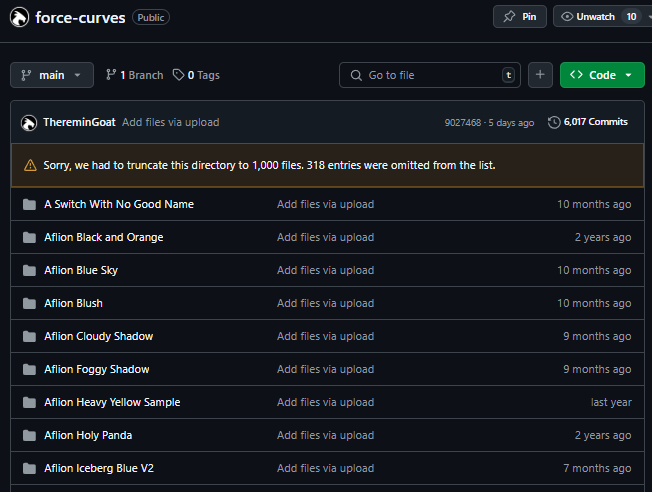Click 'last year' timestamp text
652x492 pixels.
coord(611,402)
